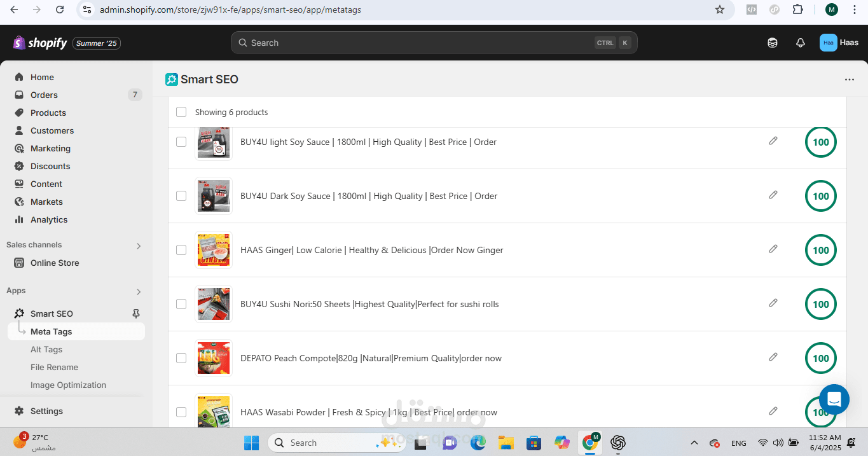This screenshot has width=868, height=456.
Task: Click the code brackets browser extension
Action: 752,10
